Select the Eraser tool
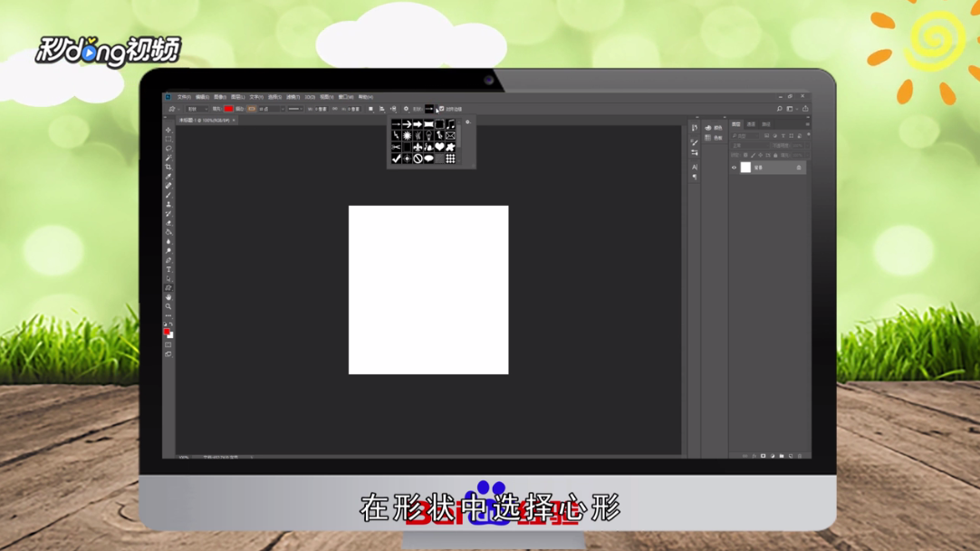This screenshot has height=551, width=980. tap(168, 223)
